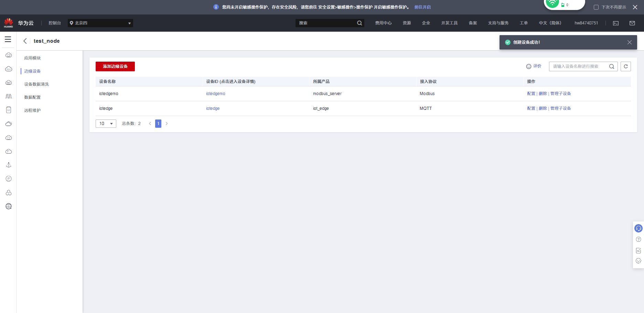Click the top search bar magnifier icon
The width and height of the screenshot is (644, 313).
(359, 23)
